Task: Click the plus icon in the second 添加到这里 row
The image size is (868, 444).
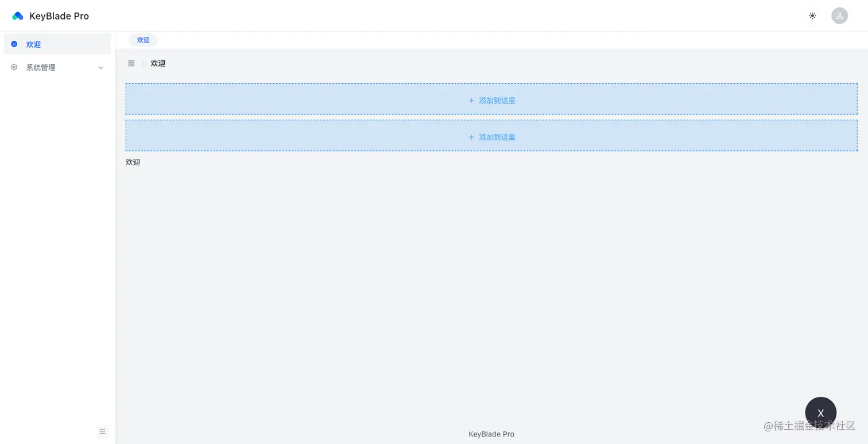Action: click(x=471, y=137)
